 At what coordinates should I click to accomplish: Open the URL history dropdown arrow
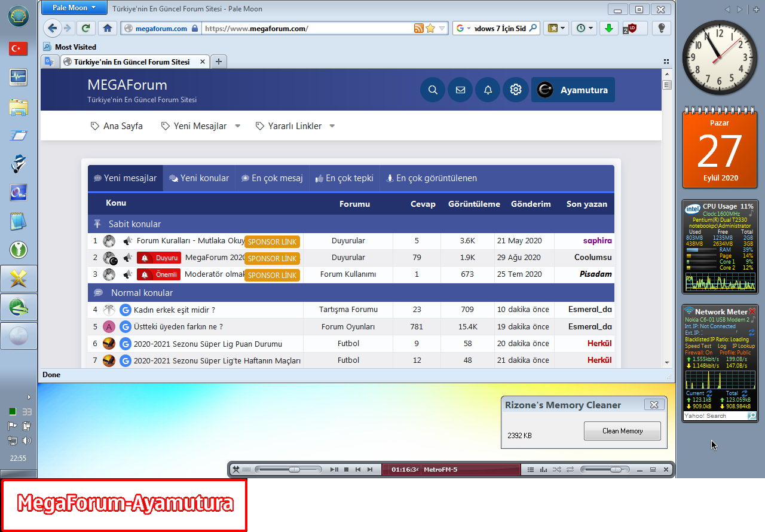(x=442, y=28)
